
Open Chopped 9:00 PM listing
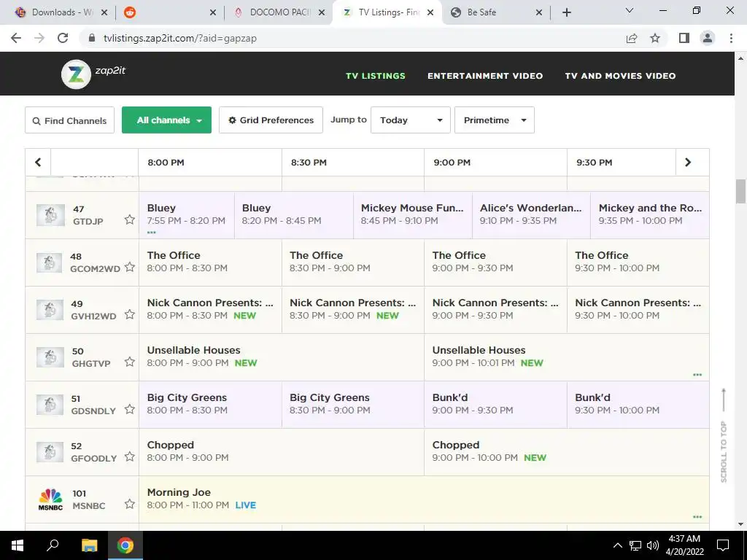point(566,452)
